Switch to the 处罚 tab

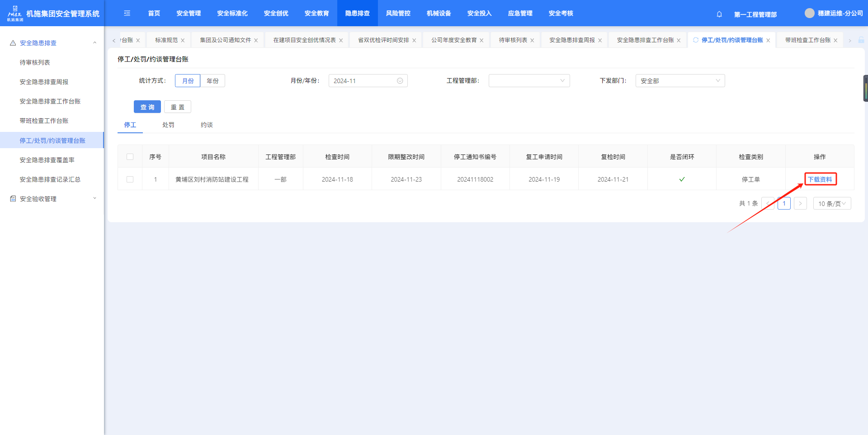[x=168, y=125]
